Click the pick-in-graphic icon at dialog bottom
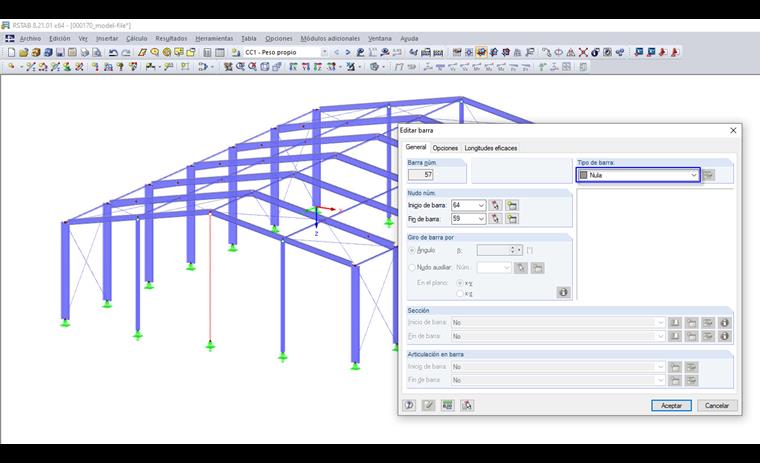The height and width of the screenshot is (463, 760). 467,405
